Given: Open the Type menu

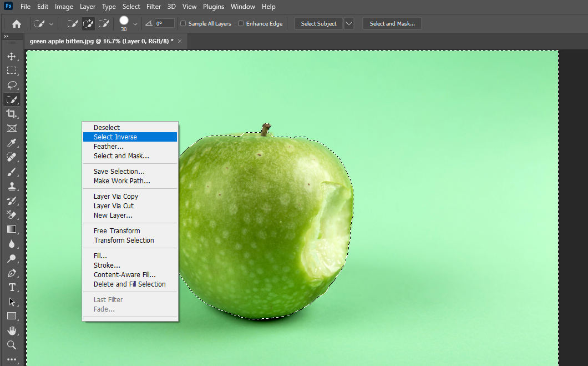Looking at the screenshot, I should pyautogui.click(x=109, y=7).
